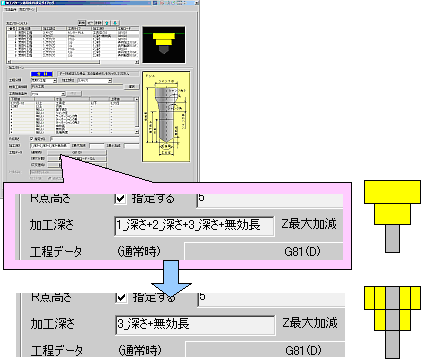This screenshot has width=430, height=360.
Task: Click the G81(D) button in lower panel
Action: pos(265,350)
